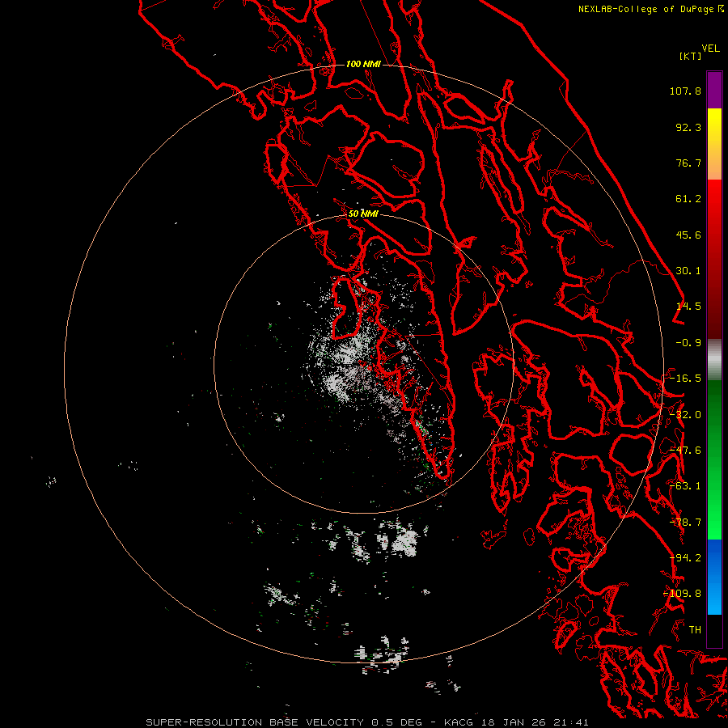
Task: Click the blue segment of the color bar
Action: click(x=714, y=577)
